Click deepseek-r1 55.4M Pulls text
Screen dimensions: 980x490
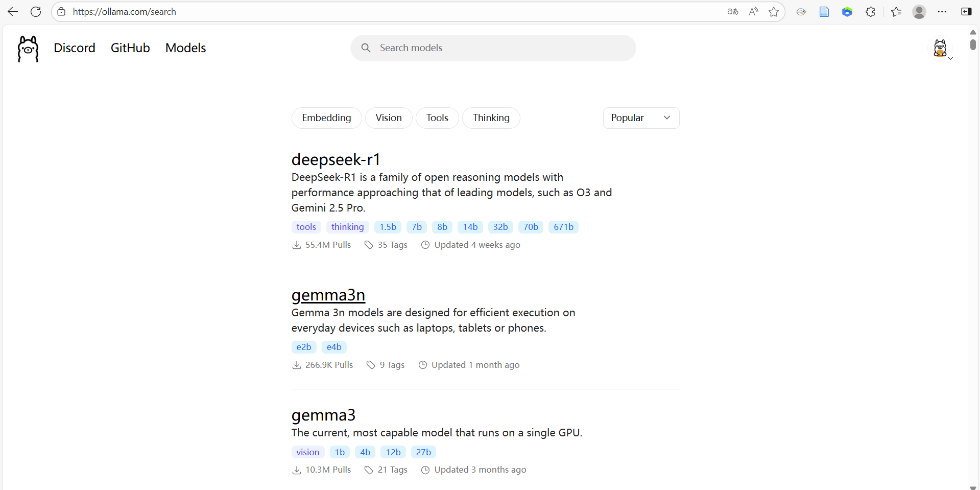(328, 245)
